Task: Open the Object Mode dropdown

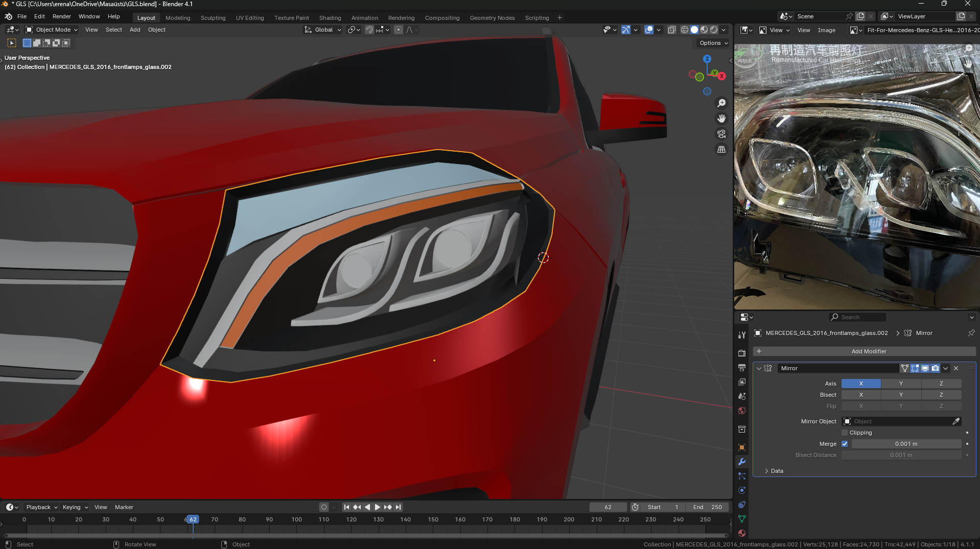Action: click(52, 30)
